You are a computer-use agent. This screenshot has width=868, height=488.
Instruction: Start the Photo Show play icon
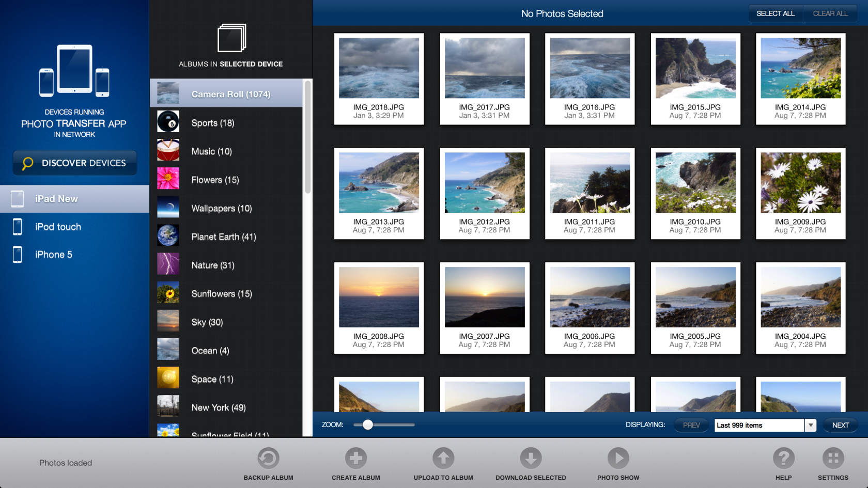coord(618,458)
